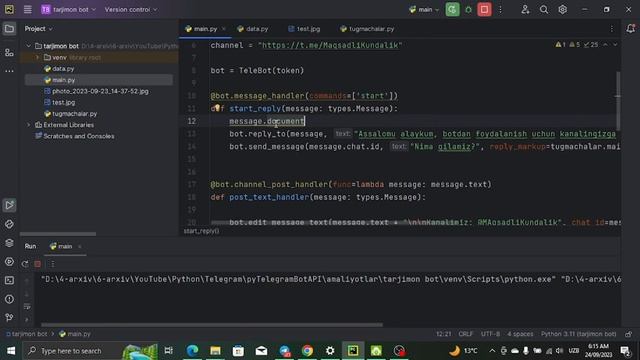
Task: Click the warnings inspection indicator
Action: pyautogui.click(x=576, y=44)
